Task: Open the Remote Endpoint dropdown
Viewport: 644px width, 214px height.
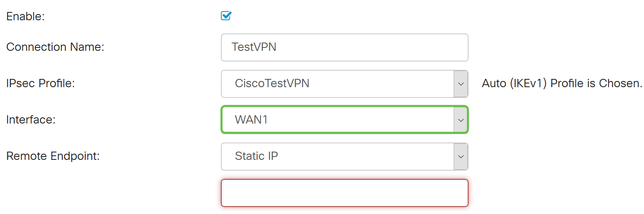Action: pos(337,157)
